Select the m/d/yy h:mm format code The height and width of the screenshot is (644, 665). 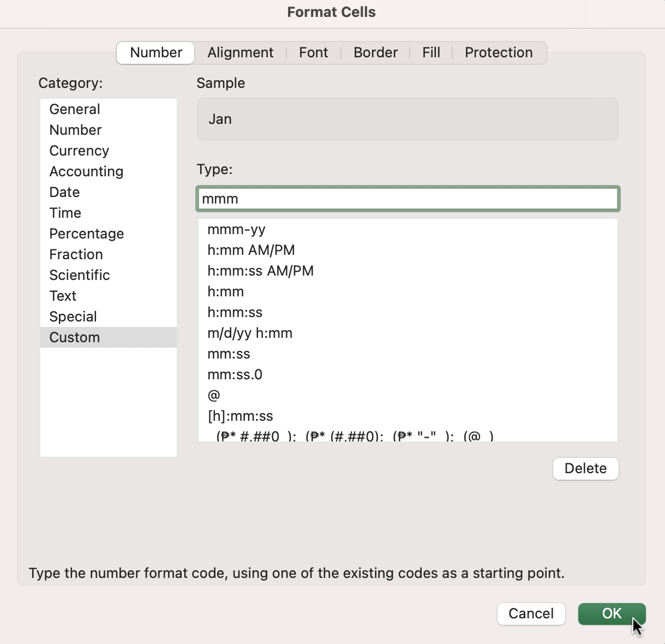click(408, 333)
